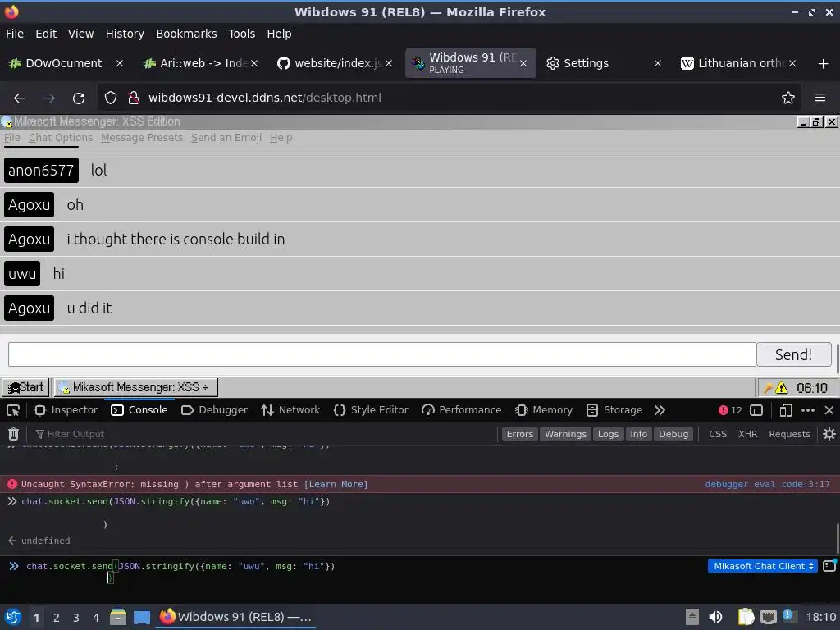
Task: Reload the current page
Action: click(x=79, y=98)
